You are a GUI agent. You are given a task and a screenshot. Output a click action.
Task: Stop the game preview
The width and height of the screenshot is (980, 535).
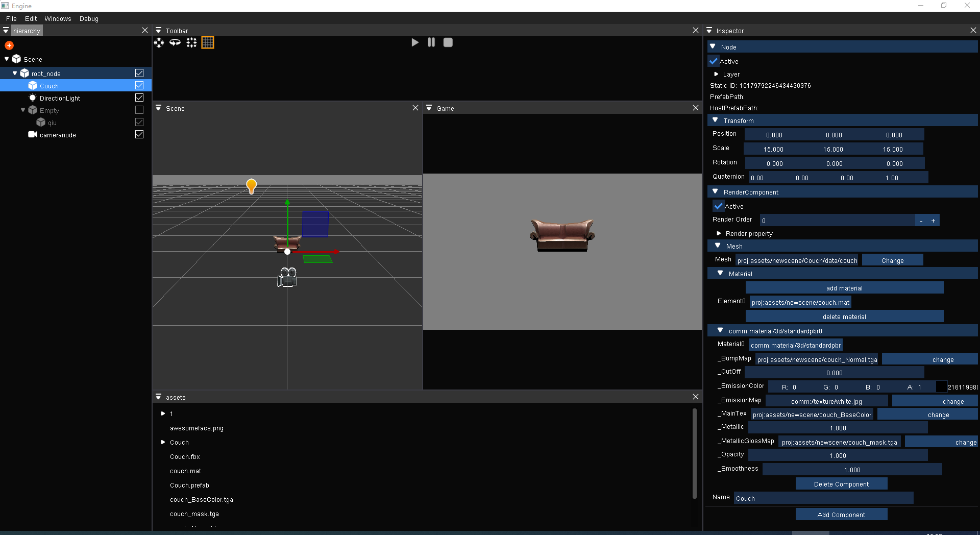click(x=448, y=42)
